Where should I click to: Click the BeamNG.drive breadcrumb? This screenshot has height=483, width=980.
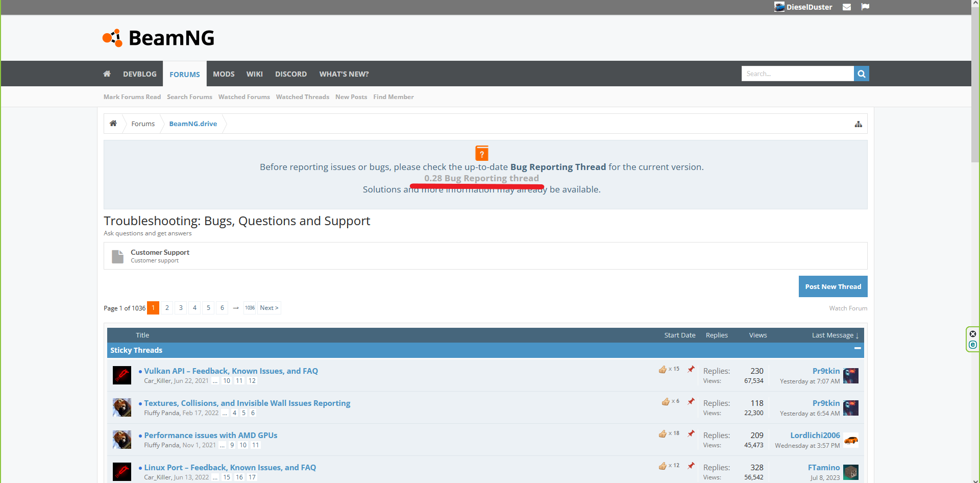click(193, 124)
